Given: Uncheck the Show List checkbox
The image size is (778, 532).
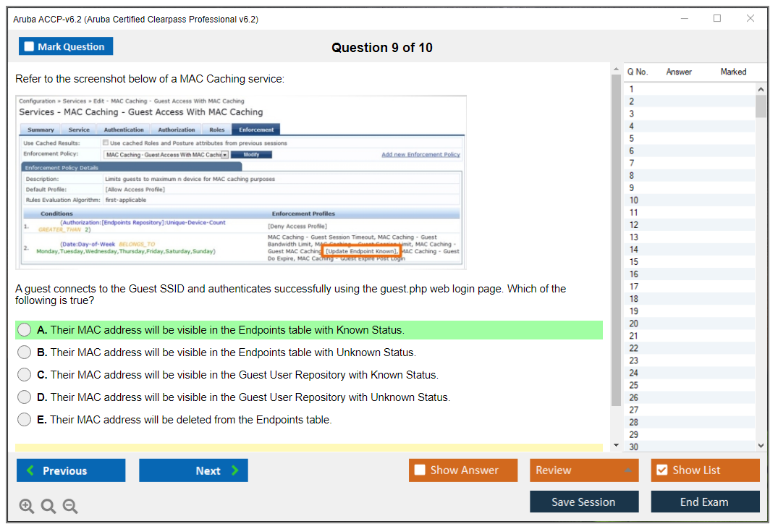Looking at the screenshot, I should 661,470.
